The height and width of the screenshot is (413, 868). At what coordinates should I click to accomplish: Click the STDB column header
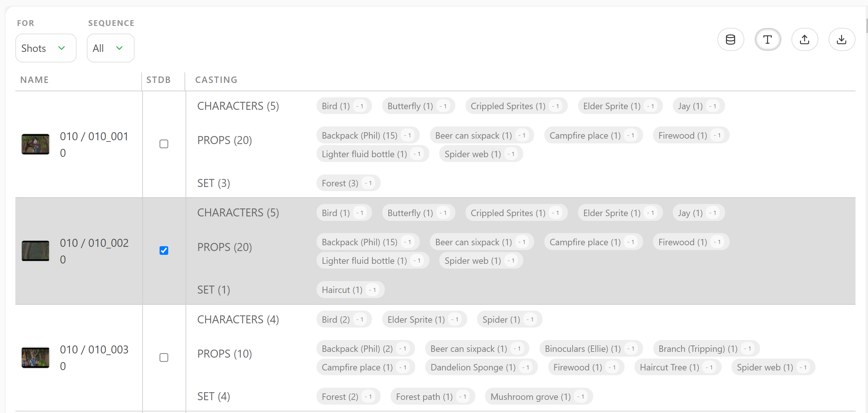(x=158, y=80)
